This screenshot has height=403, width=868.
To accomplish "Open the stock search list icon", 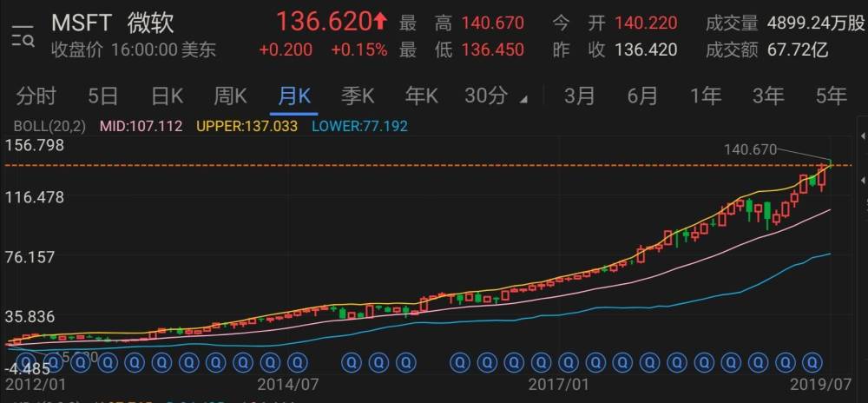I will point(23,36).
